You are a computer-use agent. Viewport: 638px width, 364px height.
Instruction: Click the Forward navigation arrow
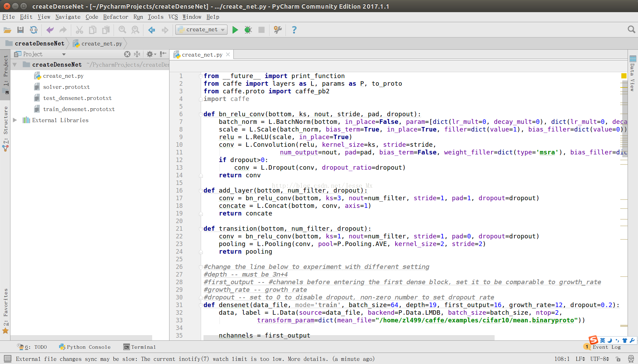tap(165, 30)
